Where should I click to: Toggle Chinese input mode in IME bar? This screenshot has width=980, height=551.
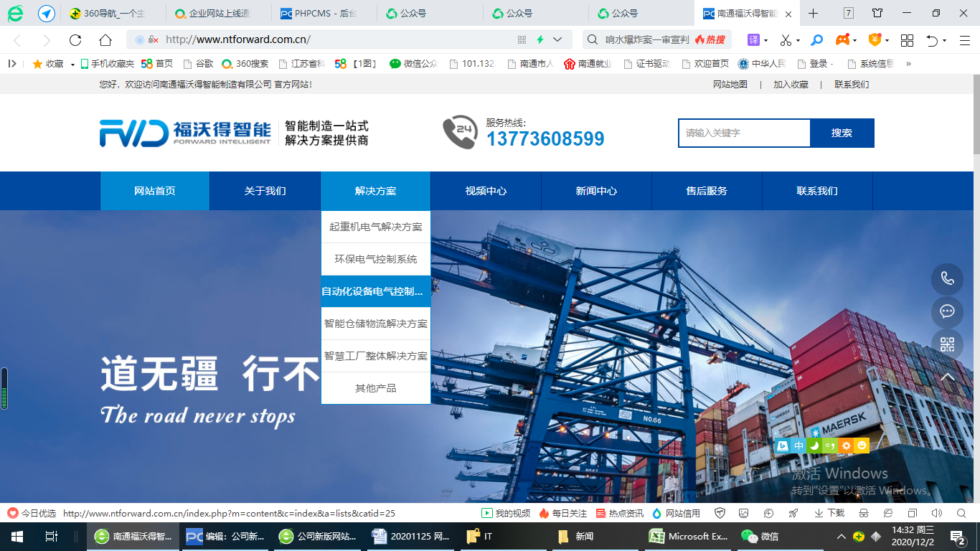click(798, 446)
